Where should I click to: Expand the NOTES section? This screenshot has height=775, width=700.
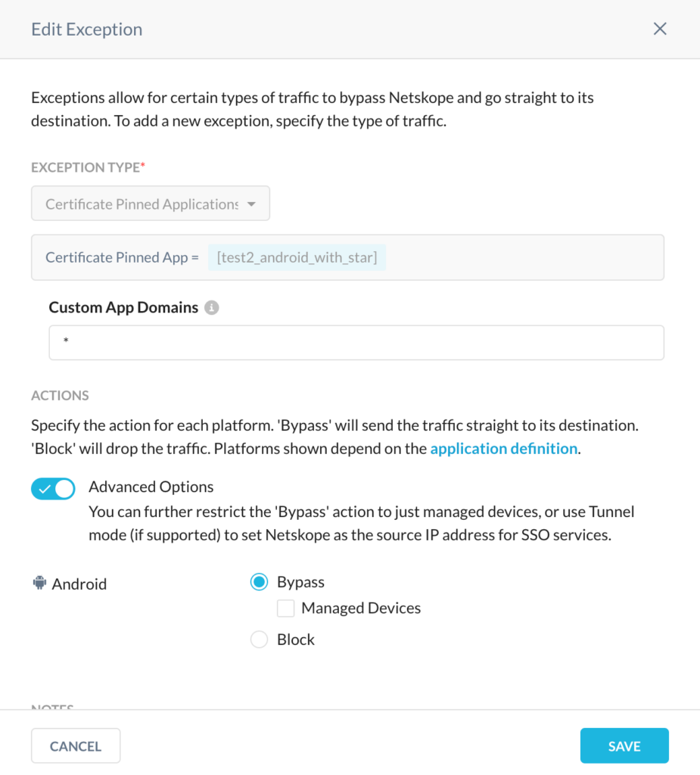click(51, 707)
